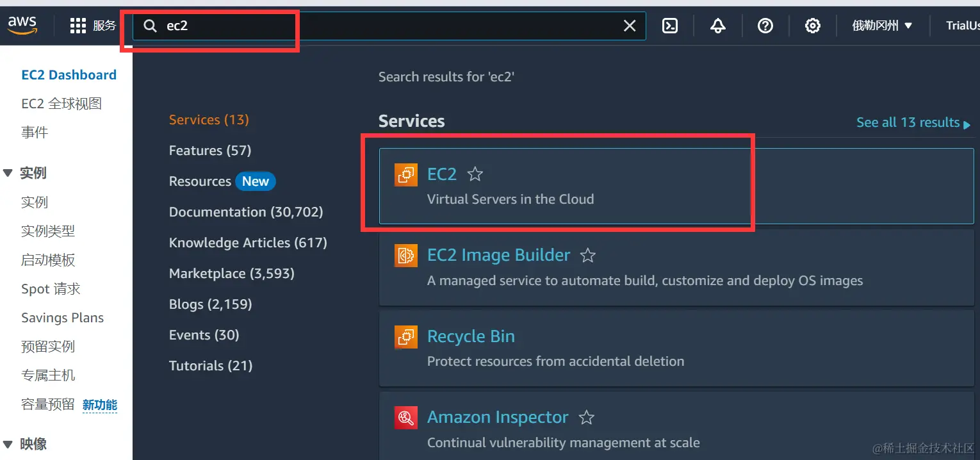This screenshot has height=460, width=980.
Task: Open 实例类型 in the sidebar
Action: (48, 231)
